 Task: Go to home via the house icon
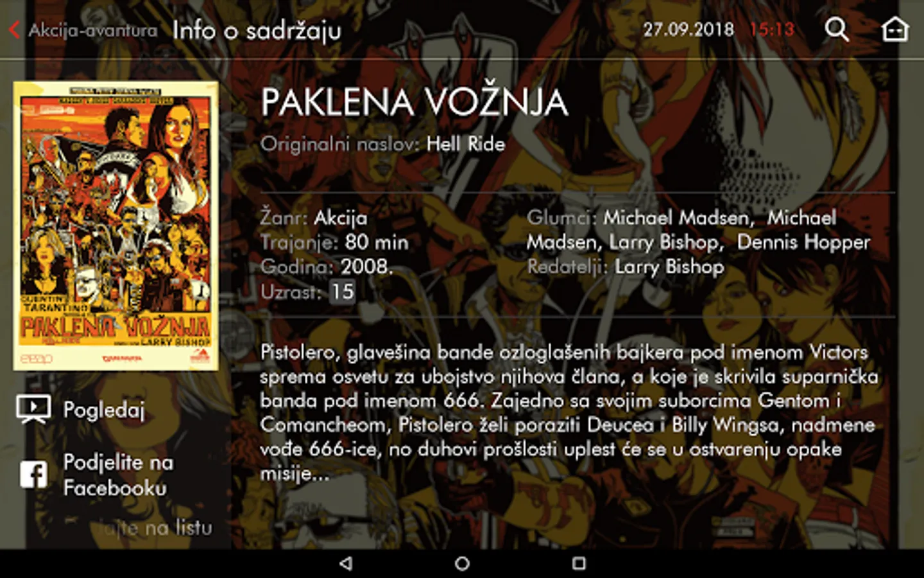894,29
